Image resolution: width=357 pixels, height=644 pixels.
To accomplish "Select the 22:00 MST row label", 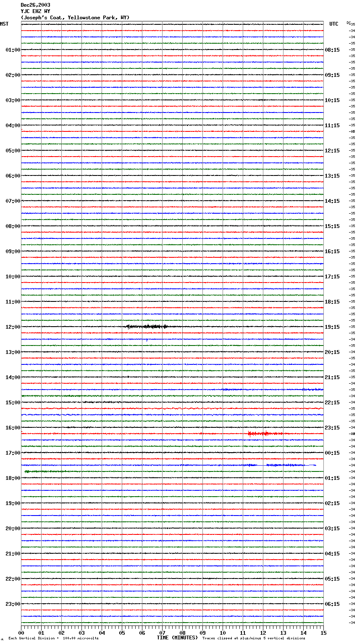I will pos(13,579).
